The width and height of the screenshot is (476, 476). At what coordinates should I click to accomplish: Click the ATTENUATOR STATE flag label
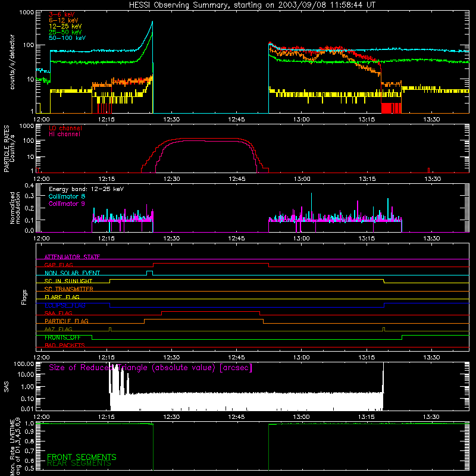pos(72,257)
